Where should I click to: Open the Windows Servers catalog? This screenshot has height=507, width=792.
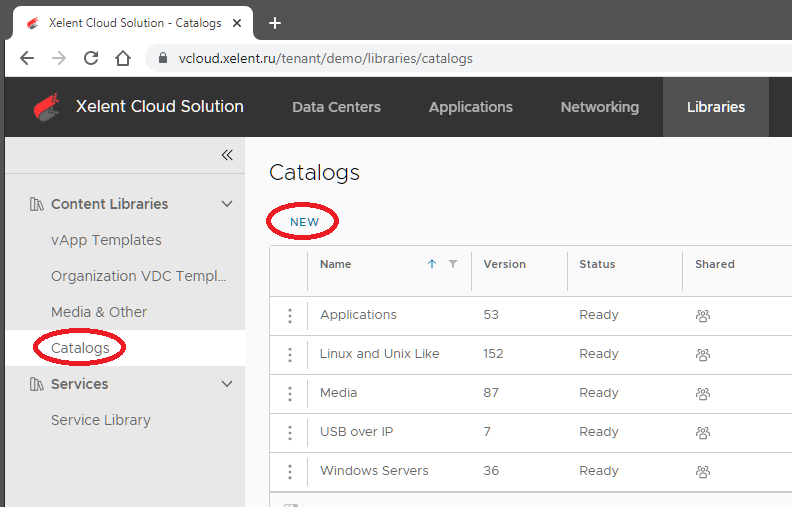tap(374, 471)
